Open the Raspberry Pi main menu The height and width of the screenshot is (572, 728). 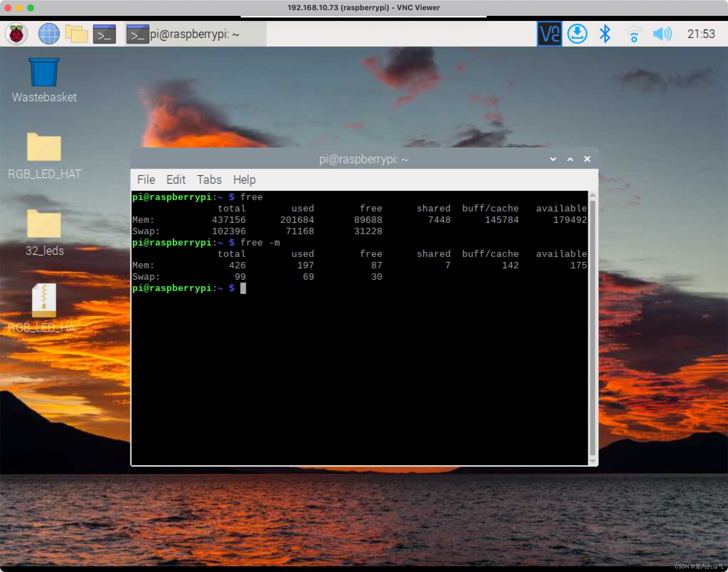(x=16, y=34)
